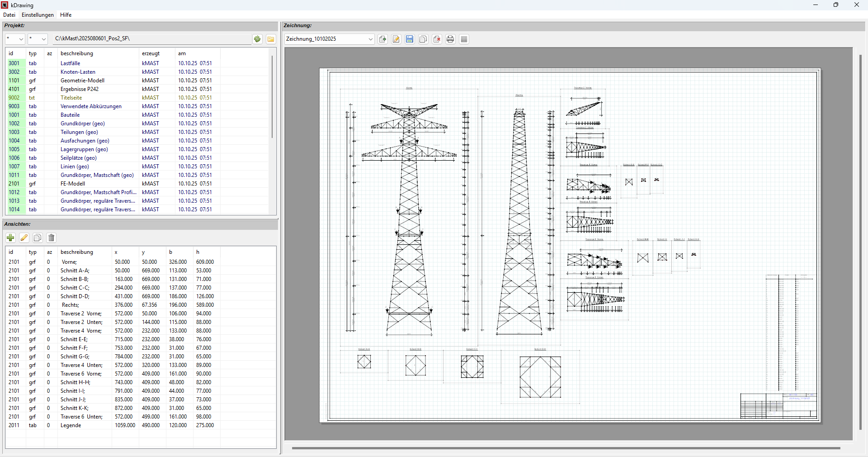The height and width of the screenshot is (457, 868).
Task: Print the drawing using the printer icon
Action: coord(450,39)
